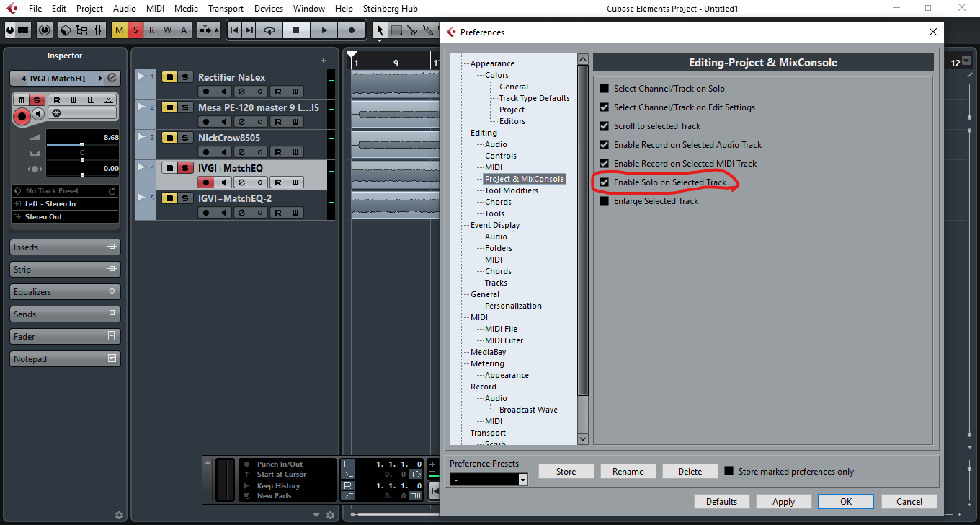
Task: Uncheck Scroll to selected Track
Action: pos(605,126)
